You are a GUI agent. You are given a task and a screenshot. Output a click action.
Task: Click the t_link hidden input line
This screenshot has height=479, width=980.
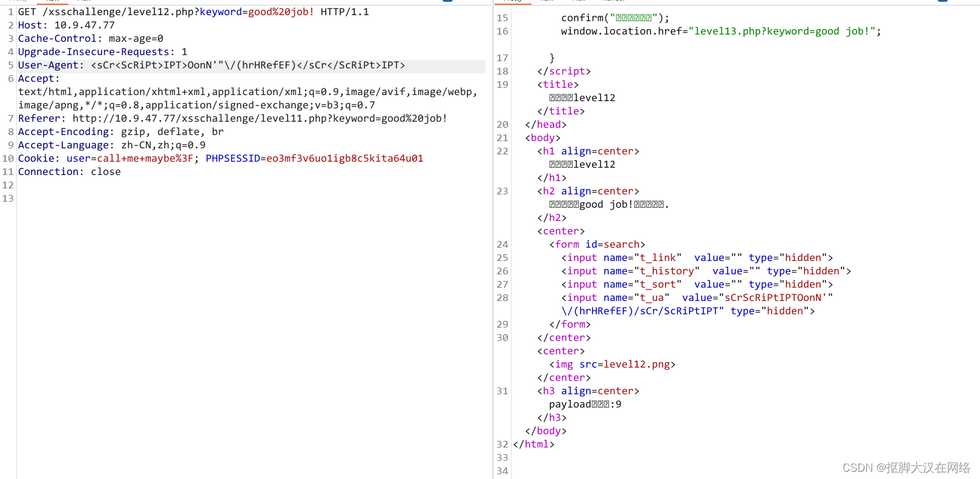[x=697, y=258]
